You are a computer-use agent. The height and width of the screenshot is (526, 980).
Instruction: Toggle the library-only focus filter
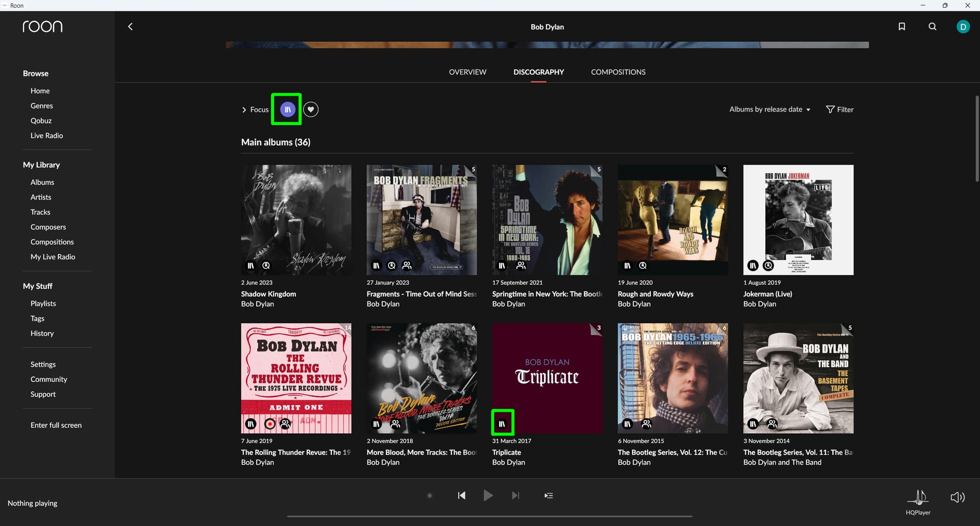click(287, 109)
